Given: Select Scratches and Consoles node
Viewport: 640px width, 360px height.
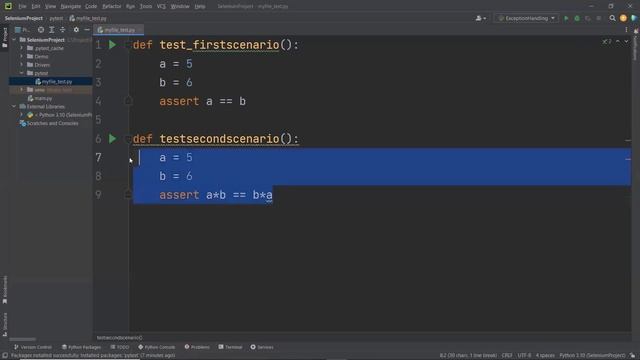Looking at the screenshot, I should 49,123.
